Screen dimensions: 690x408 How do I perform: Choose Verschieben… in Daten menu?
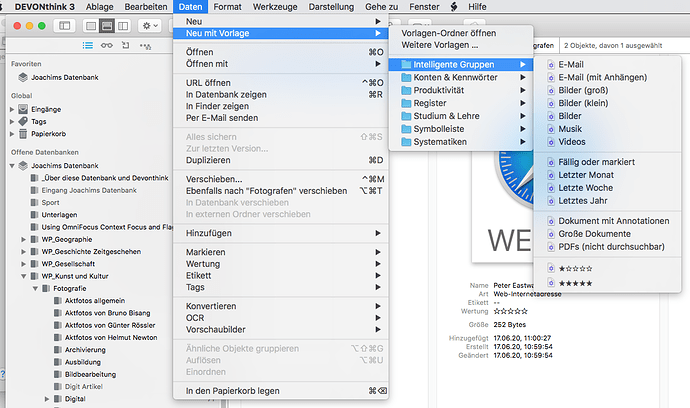281,179
